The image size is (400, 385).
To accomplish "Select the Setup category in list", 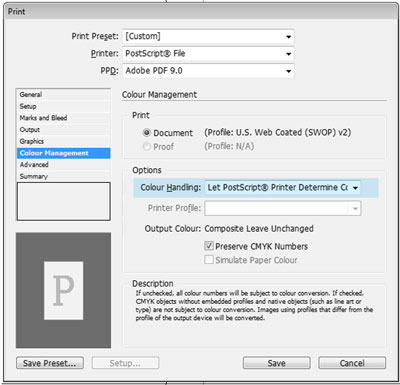I will [63, 106].
